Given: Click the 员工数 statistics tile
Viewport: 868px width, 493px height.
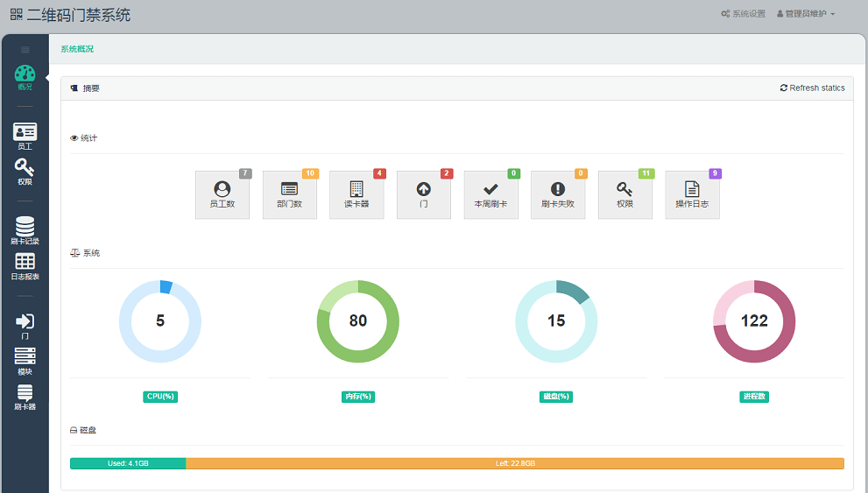Looking at the screenshot, I should pos(222,194).
